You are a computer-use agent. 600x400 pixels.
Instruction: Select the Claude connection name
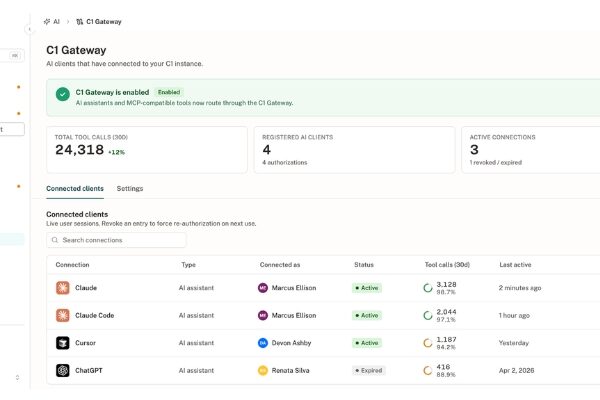click(86, 288)
